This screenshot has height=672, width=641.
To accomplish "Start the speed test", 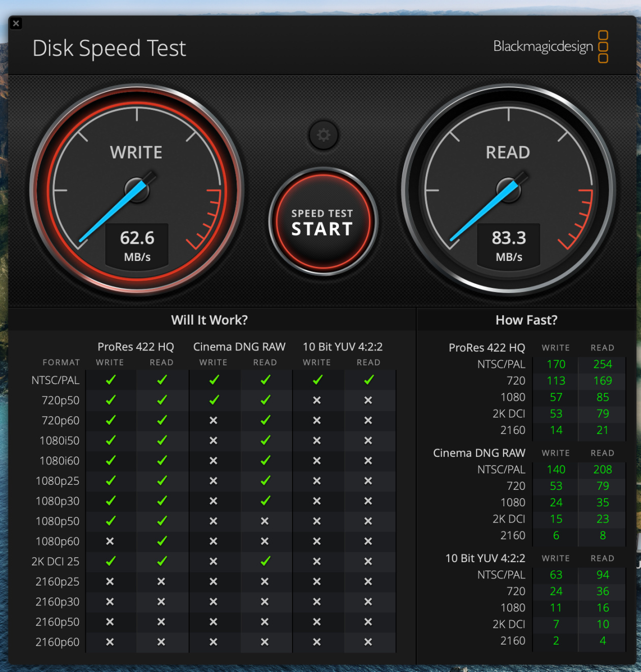I will coord(323,222).
